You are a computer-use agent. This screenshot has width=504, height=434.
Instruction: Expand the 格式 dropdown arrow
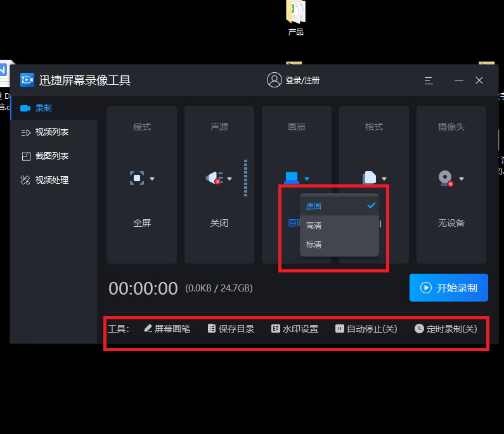(384, 179)
